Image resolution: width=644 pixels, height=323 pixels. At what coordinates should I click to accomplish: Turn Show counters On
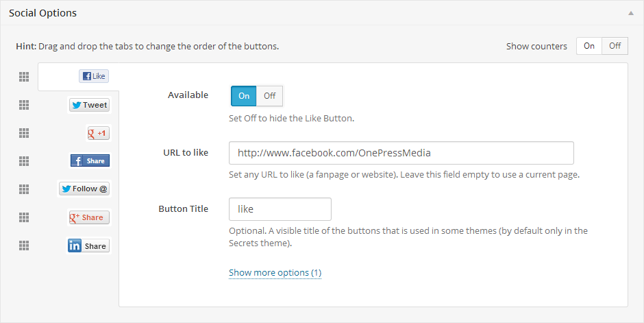(x=589, y=46)
